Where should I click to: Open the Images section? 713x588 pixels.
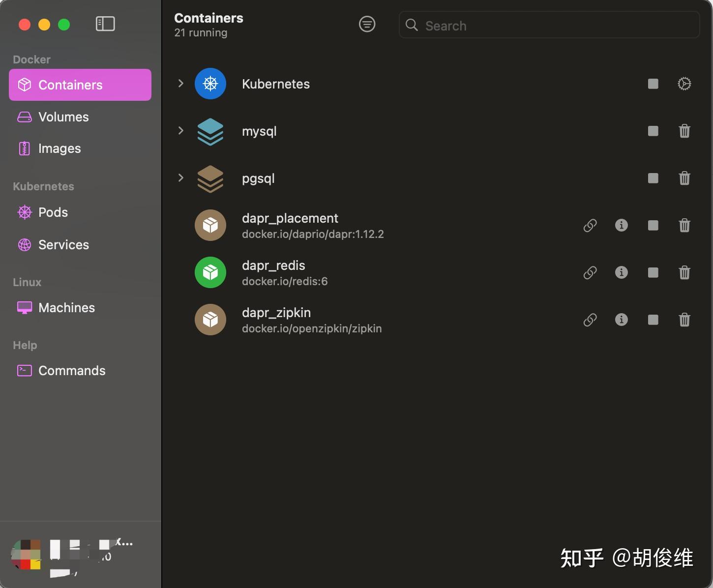(x=59, y=148)
